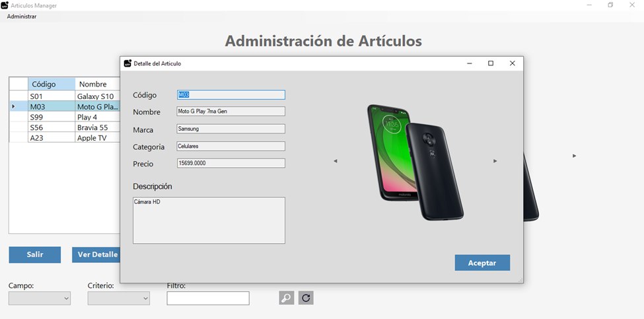The image size is (644, 319).
Task: Click the Ver Detalle button
Action: [x=96, y=254]
